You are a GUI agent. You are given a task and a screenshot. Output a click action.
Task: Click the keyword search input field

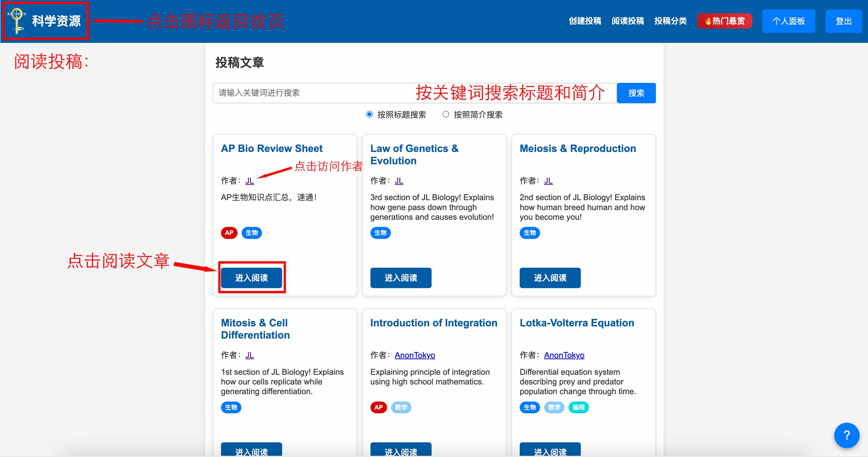coord(312,93)
